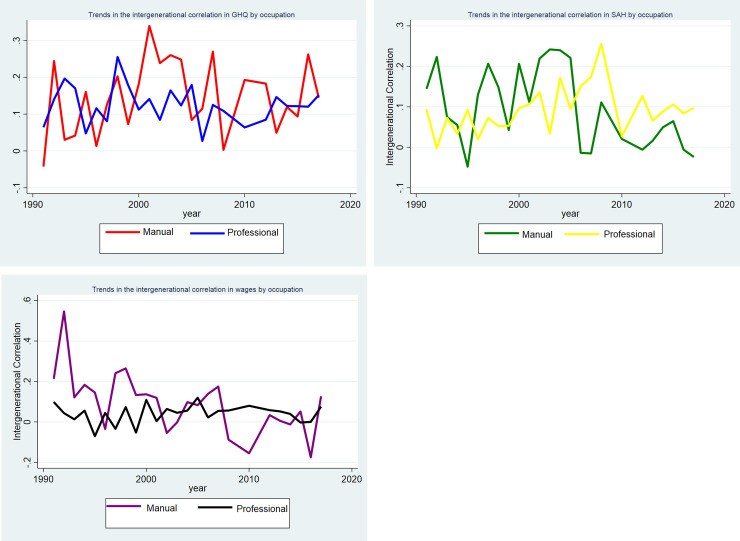Viewport: 740px width, 541px height.
Task: Click the wages chart's y-axis title text
Action: (16, 381)
